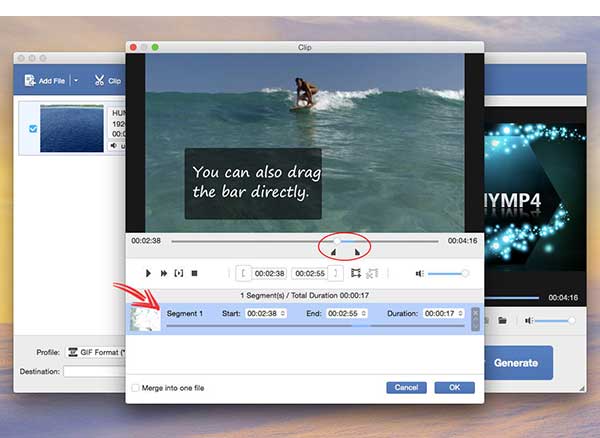Select the blue video thumbnail in file list
Image resolution: width=600 pixels, height=438 pixels.
click(72, 128)
